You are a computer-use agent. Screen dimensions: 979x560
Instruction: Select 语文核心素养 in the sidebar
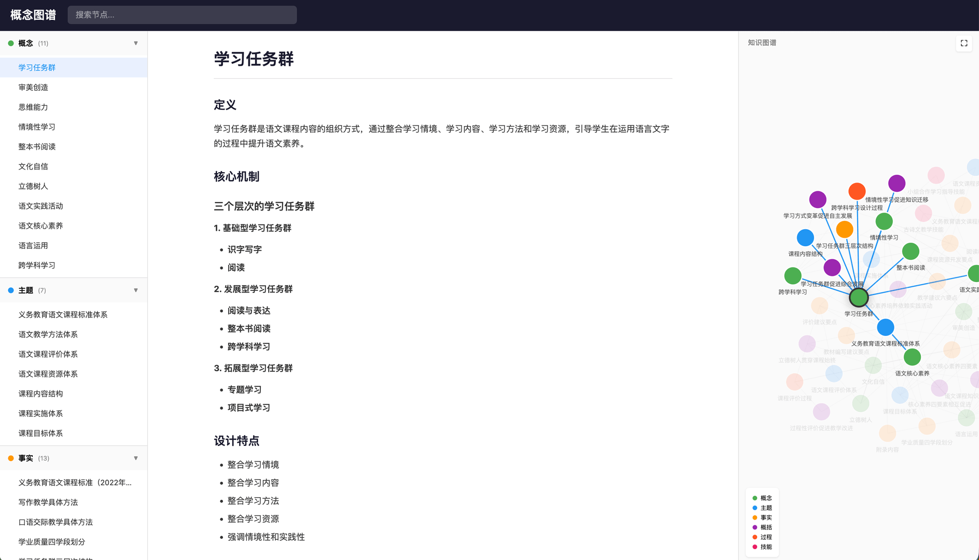[x=74, y=226]
